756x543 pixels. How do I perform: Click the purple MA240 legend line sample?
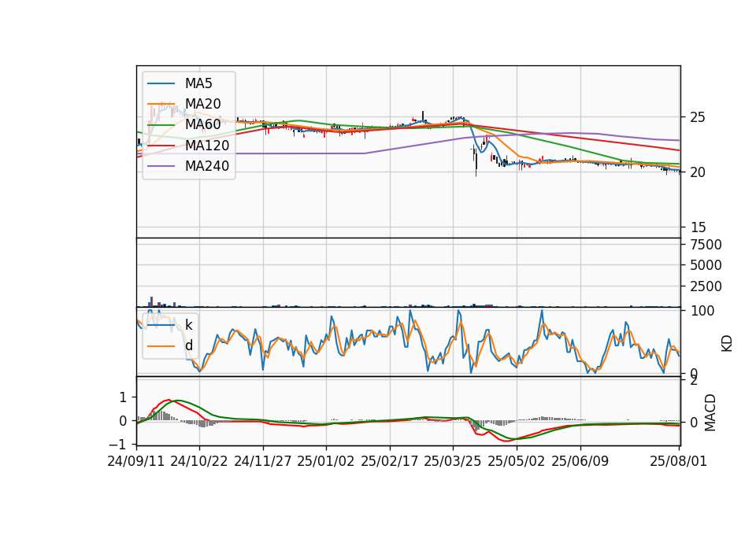161,166
